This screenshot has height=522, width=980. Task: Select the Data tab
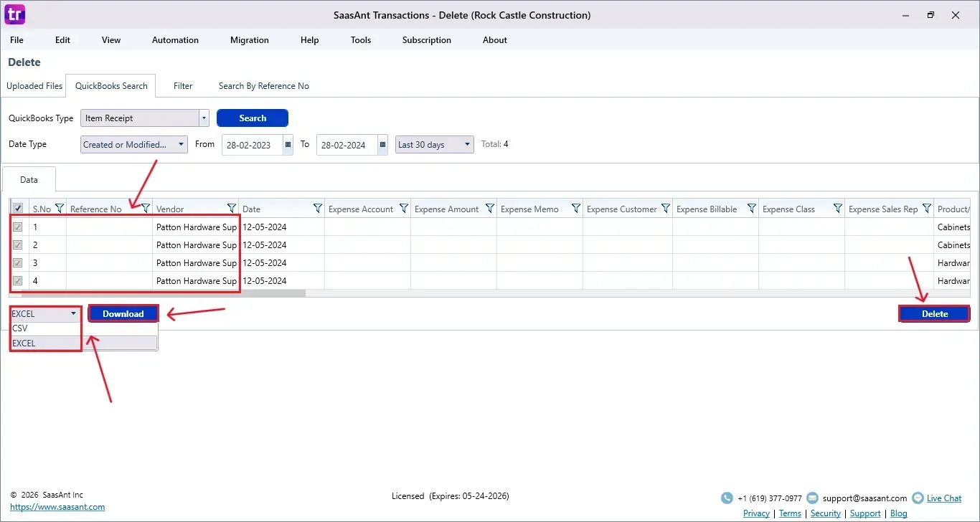[29, 180]
